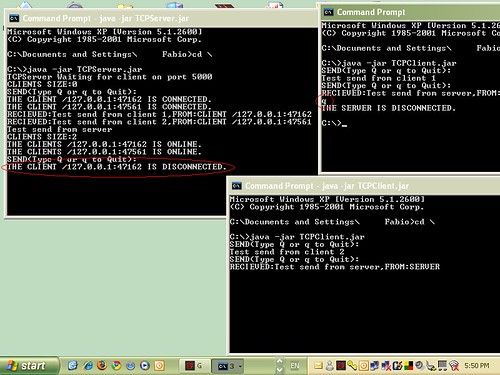Open the grouped Command Prompt taskbar button
Screen dimensions: 500x375
[x=227, y=366]
